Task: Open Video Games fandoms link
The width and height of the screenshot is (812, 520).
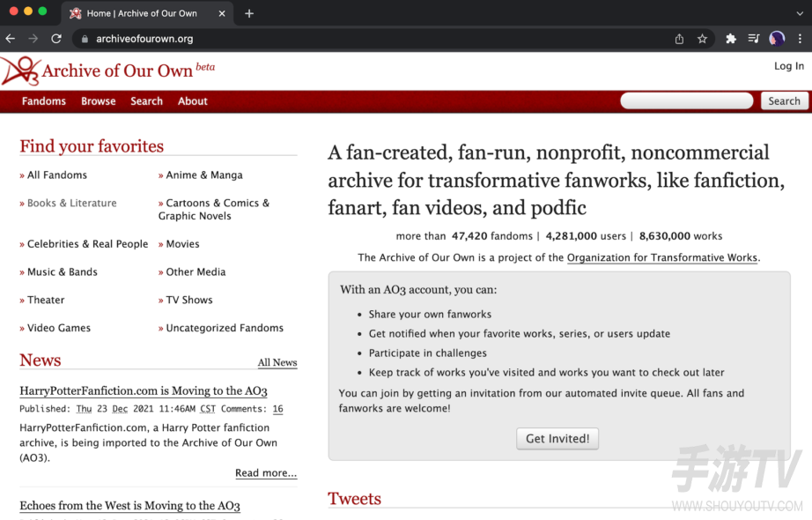Action: pyautogui.click(x=58, y=328)
